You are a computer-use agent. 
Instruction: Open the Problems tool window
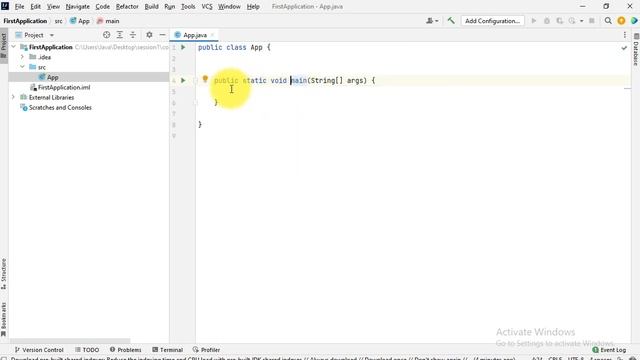coord(125,350)
